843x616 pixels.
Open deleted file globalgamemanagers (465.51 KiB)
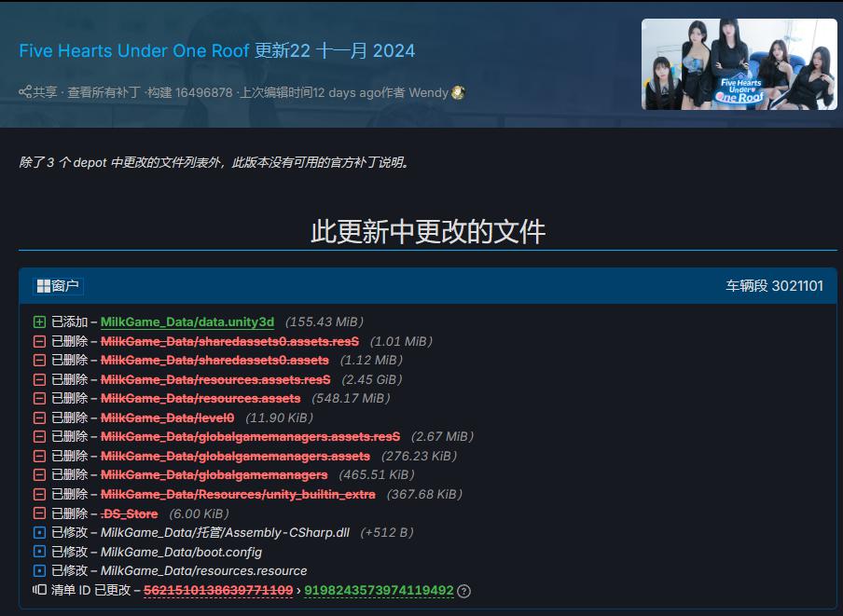click(214, 474)
